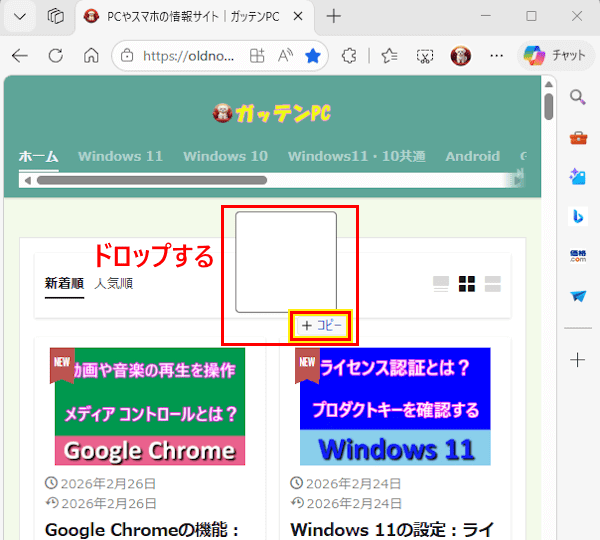This screenshot has height=540, width=600.
Task: Click the navigation scrollbar left arrow
Action: pyautogui.click(x=27, y=180)
